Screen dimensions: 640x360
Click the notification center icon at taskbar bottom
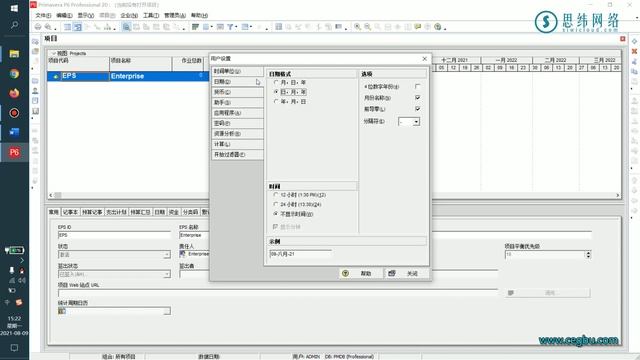[14, 348]
